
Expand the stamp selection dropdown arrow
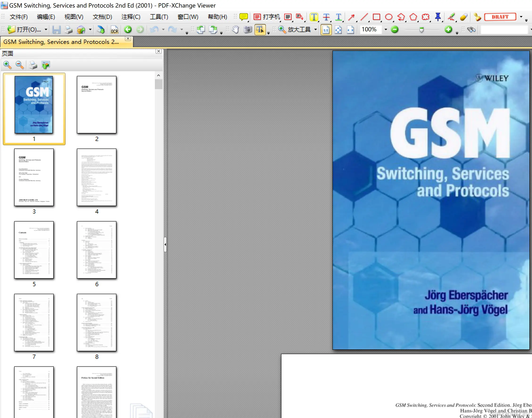[521, 17]
